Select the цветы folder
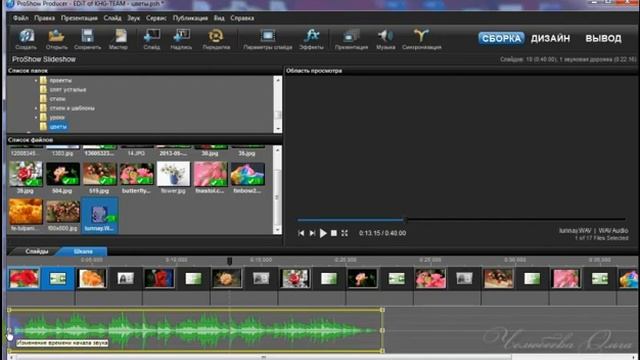 (x=58, y=127)
